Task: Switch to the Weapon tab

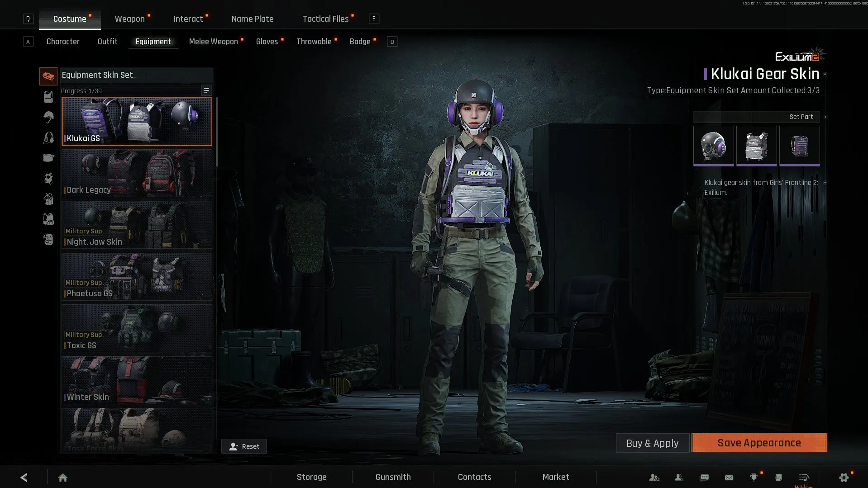Action: click(130, 19)
